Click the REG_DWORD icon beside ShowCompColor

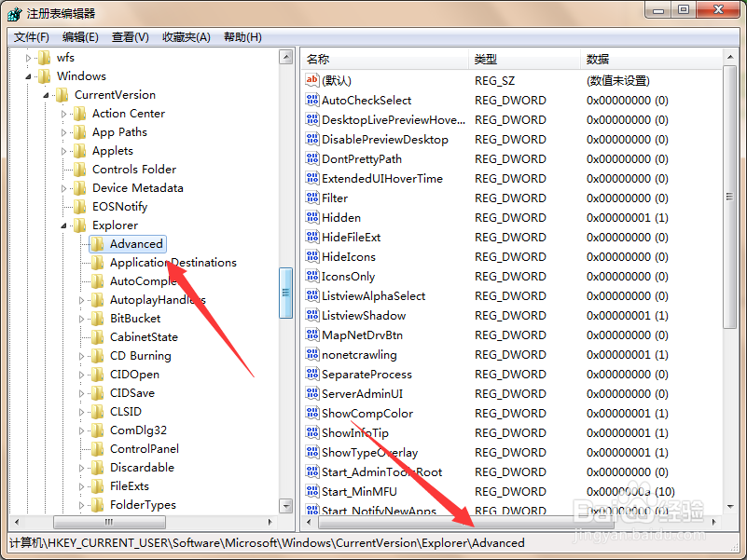pyautogui.click(x=312, y=413)
